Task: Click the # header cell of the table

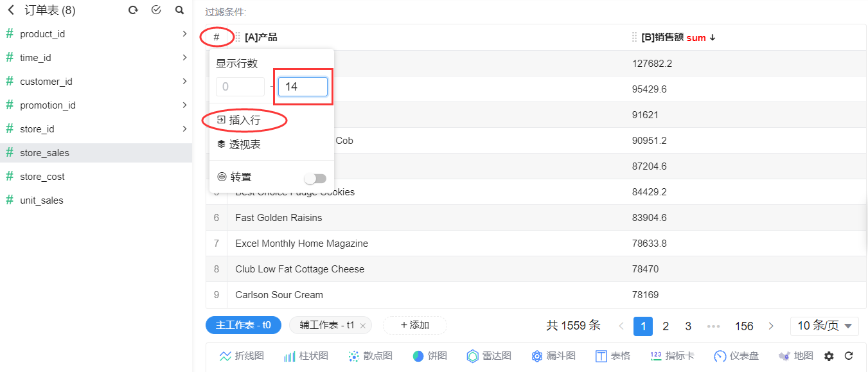Action: click(x=217, y=37)
